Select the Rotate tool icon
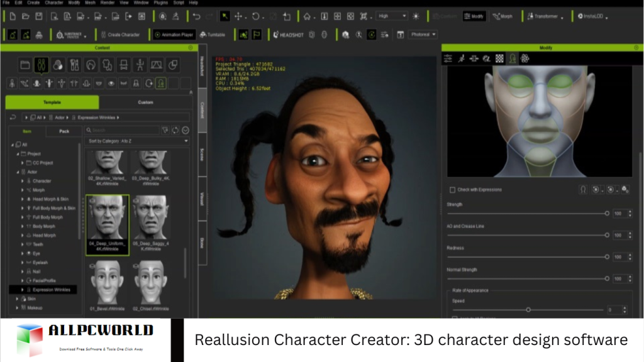The image size is (644, 362). pos(255,16)
